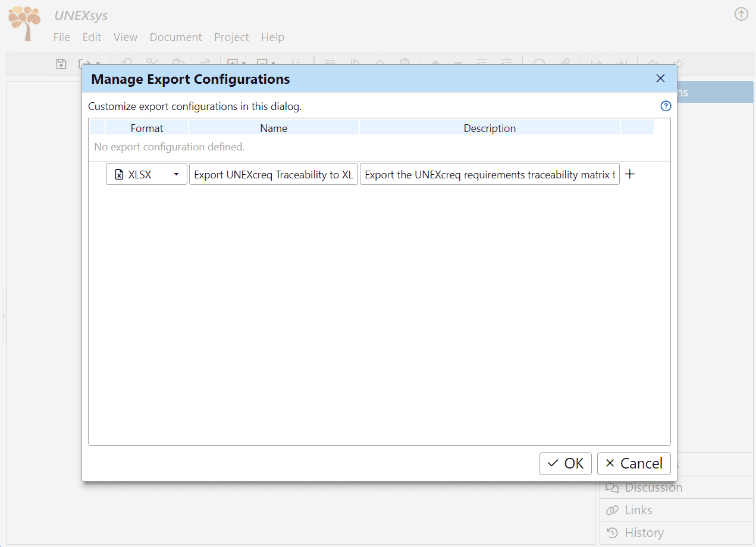The image size is (756, 547).
Task: Open the View menu
Action: point(126,37)
